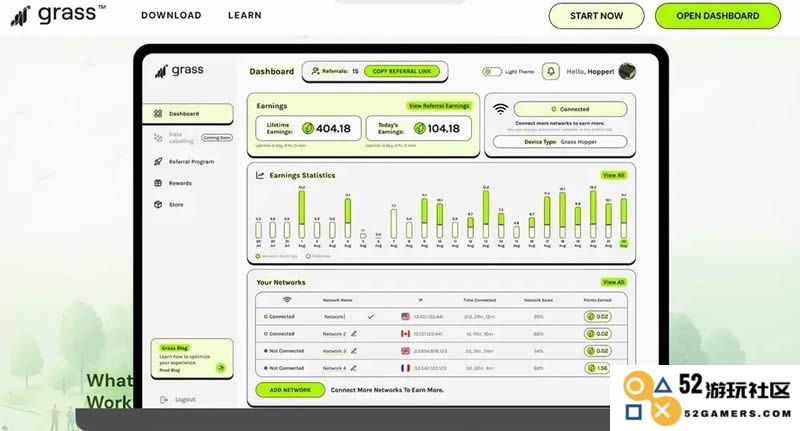Click View All in Your Networks
800x431 pixels.
613,283
